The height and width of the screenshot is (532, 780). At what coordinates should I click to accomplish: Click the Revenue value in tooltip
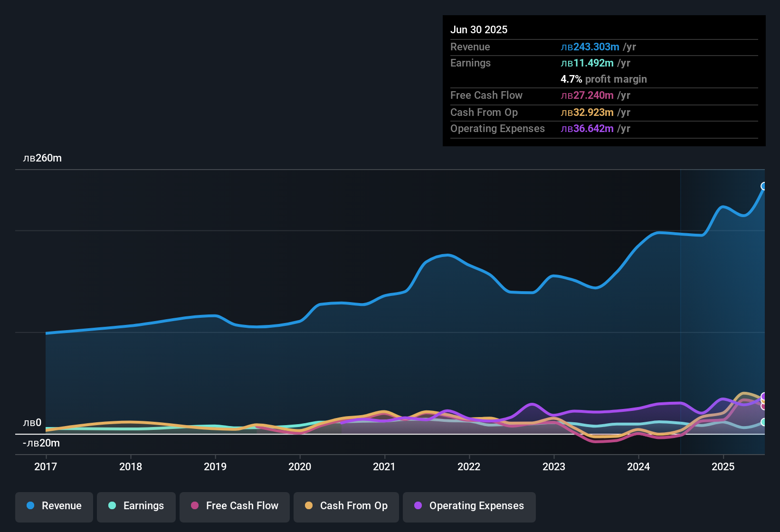point(598,47)
